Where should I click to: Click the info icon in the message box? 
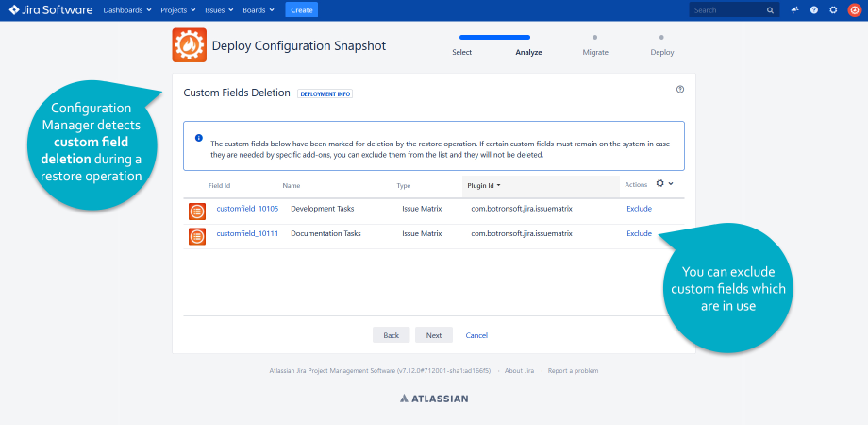tap(199, 138)
